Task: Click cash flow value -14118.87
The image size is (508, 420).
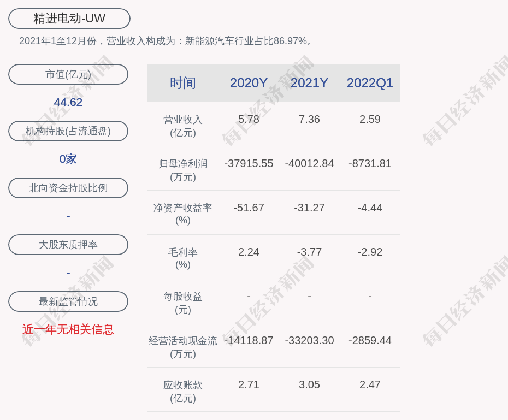Action: (x=249, y=340)
